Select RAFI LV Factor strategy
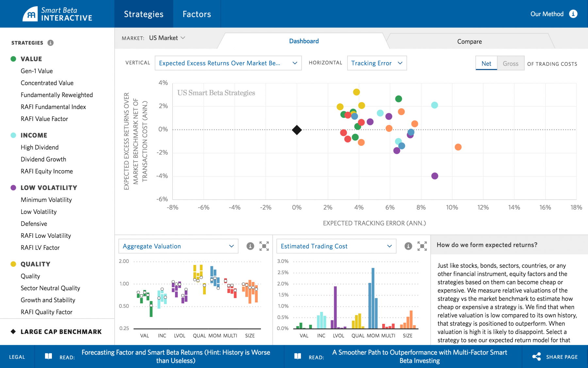The width and height of the screenshot is (588, 368). click(x=40, y=248)
